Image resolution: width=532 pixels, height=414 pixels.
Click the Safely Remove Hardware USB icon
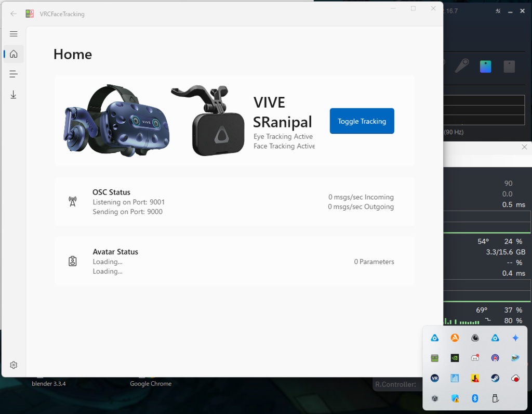click(x=495, y=398)
